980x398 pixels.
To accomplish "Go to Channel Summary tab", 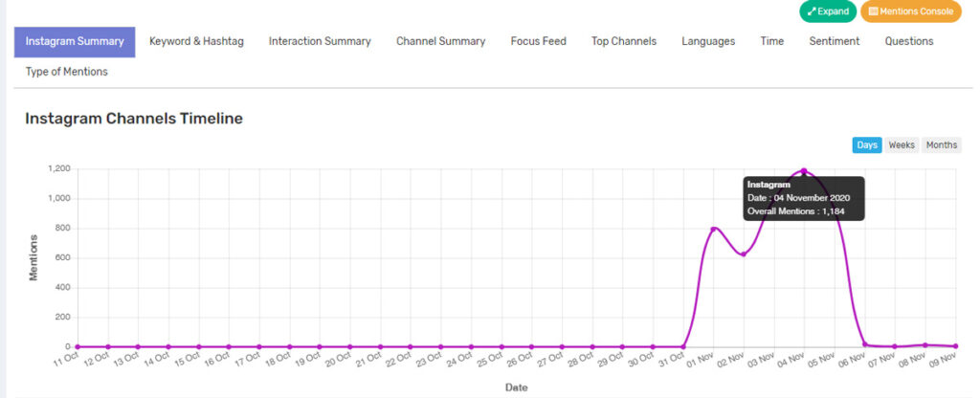I will (440, 41).
